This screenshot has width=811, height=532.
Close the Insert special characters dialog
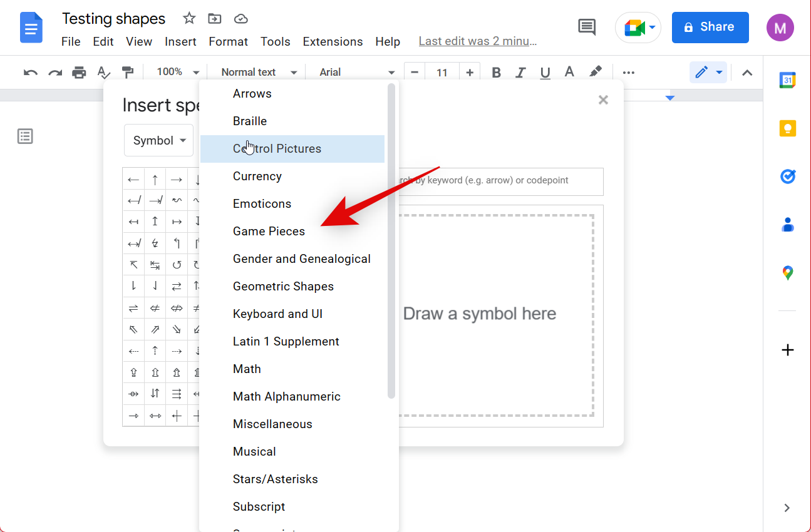tap(603, 100)
